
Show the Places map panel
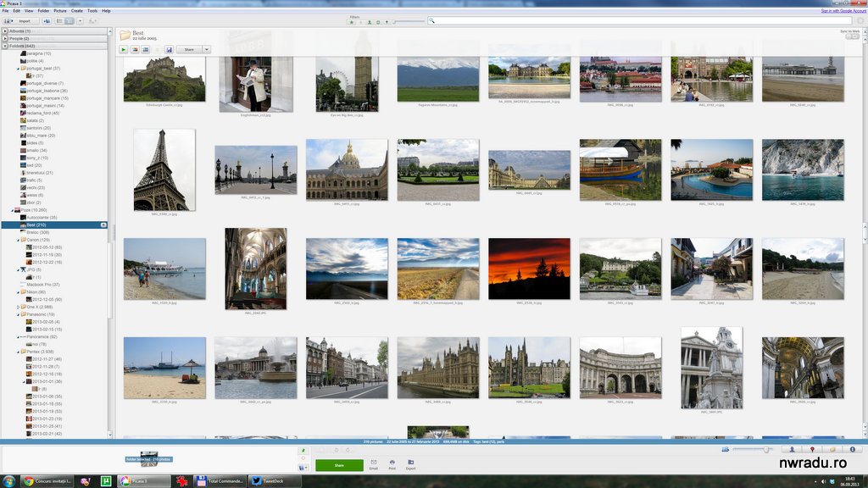(x=812, y=449)
